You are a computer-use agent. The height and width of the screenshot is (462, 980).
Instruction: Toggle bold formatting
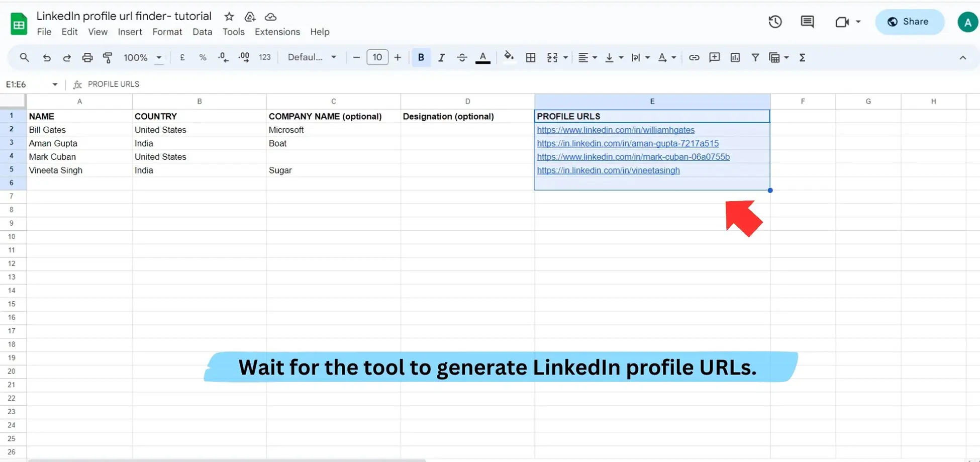pos(421,57)
